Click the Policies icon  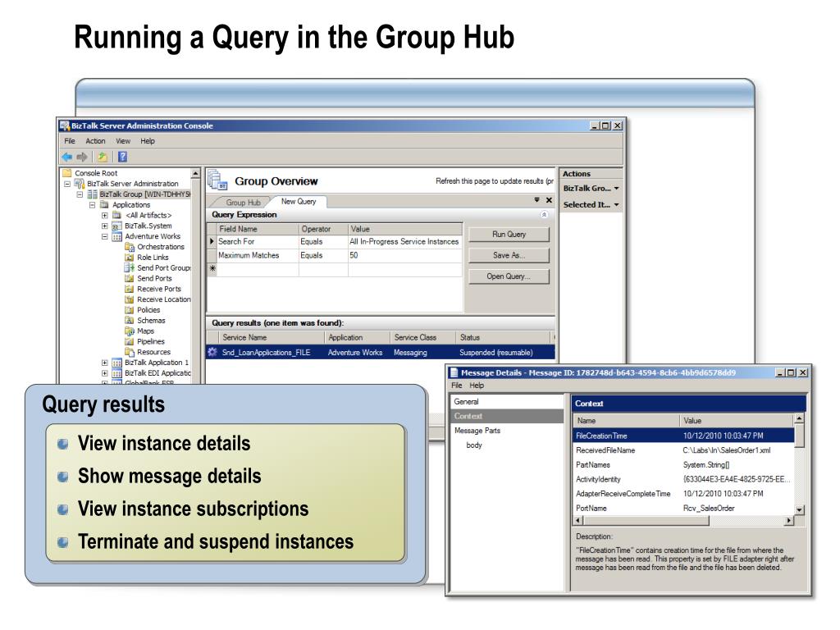tap(130, 310)
